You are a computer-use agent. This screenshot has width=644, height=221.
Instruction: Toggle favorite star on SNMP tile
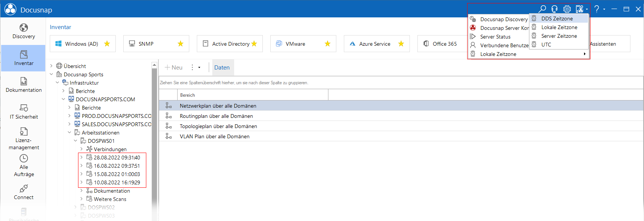point(181,44)
